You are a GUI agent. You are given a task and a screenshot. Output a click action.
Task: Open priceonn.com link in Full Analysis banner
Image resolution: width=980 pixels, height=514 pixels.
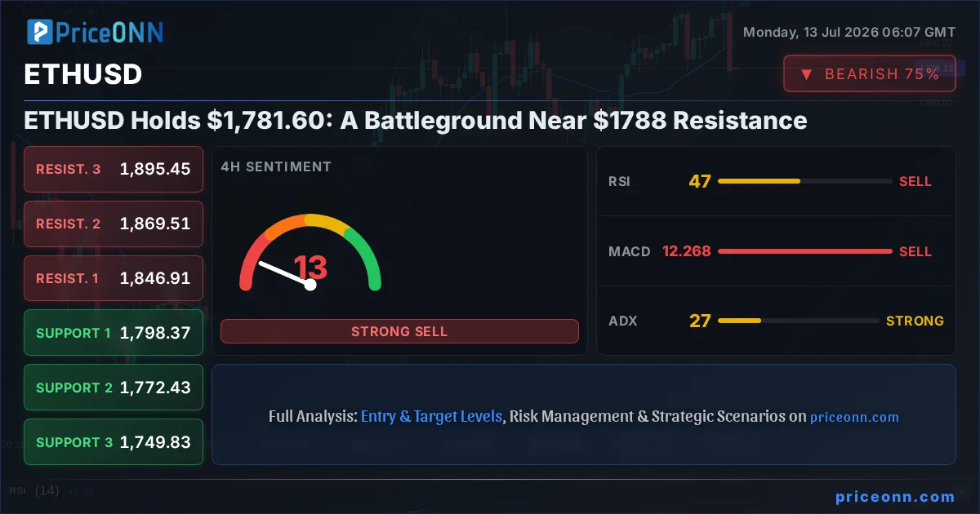coord(854,417)
